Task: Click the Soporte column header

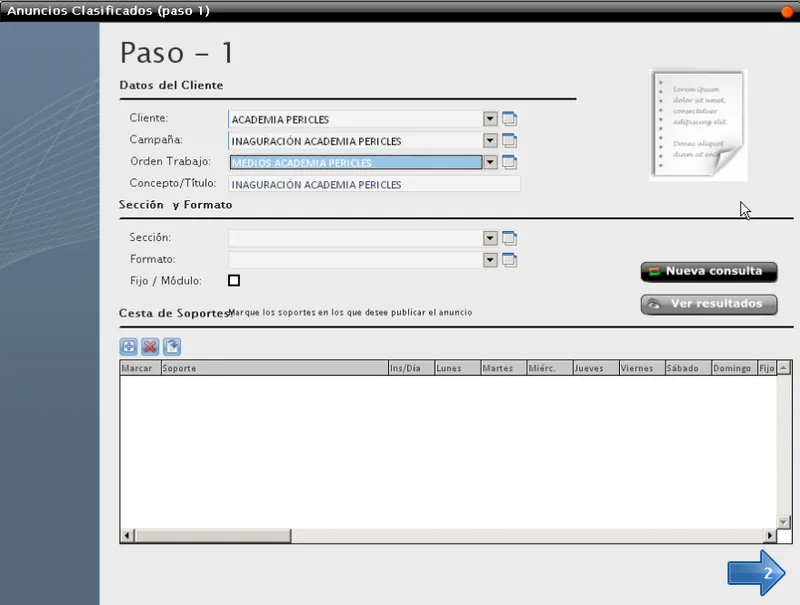Action: pos(274,368)
